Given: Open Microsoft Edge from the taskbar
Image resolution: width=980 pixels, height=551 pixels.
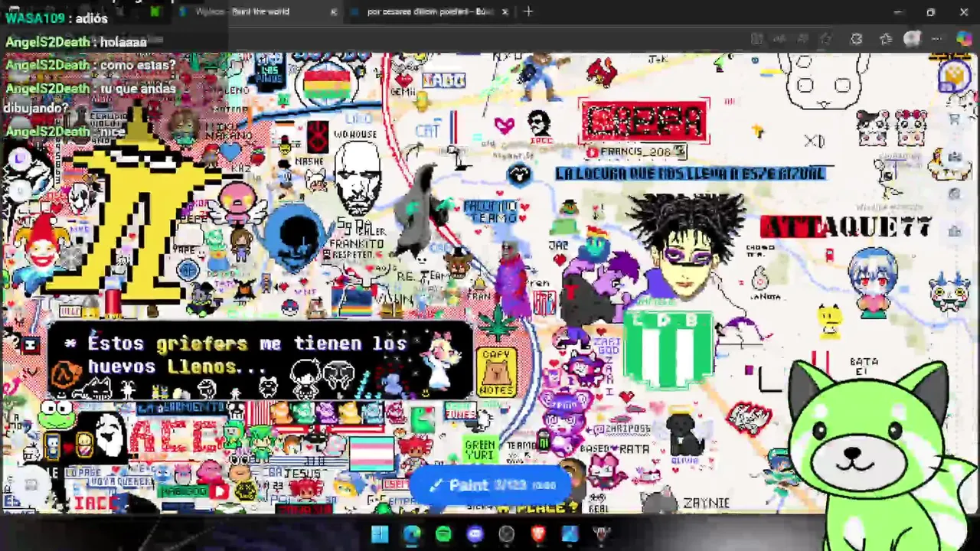Looking at the screenshot, I should click(x=412, y=534).
